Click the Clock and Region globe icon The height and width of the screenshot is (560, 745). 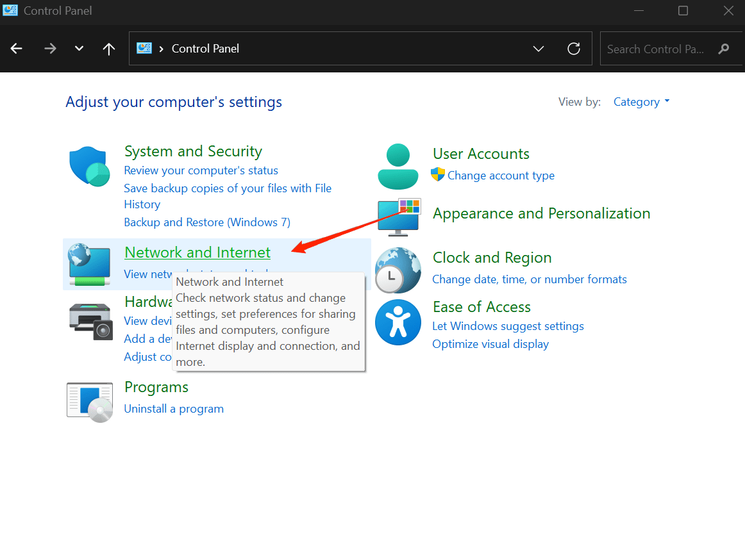[x=398, y=270]
